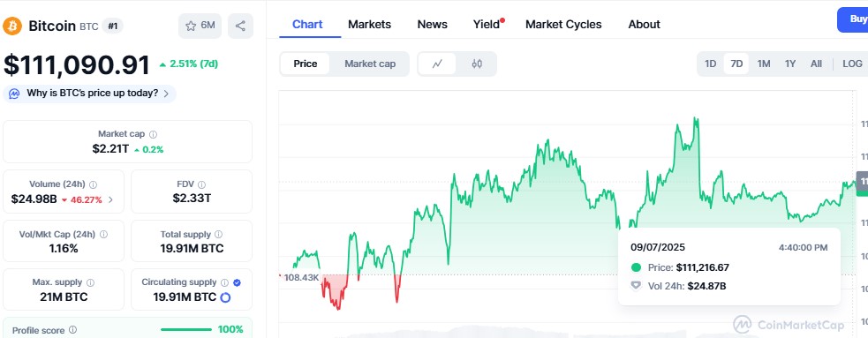This screenshot has width=868, height=338.
Task: Expand 'Why is BTC's price up today?'
Action: [x=90, y=94]
